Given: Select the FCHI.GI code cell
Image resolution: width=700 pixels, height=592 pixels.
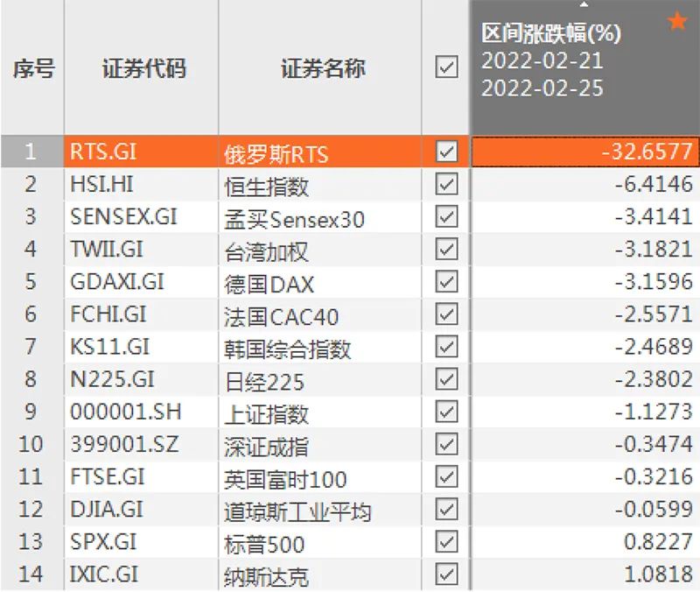Looking at the screenshot, I should click(x=142, y=314).
